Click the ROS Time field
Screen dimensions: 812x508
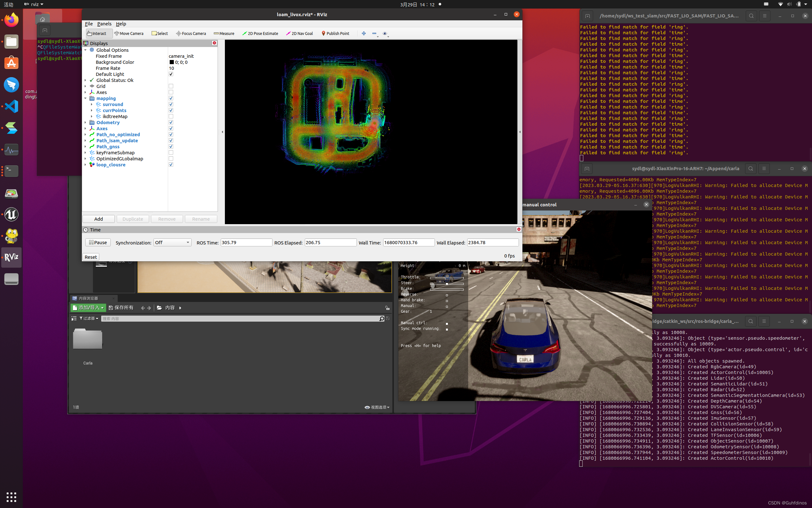coord(246,243)
